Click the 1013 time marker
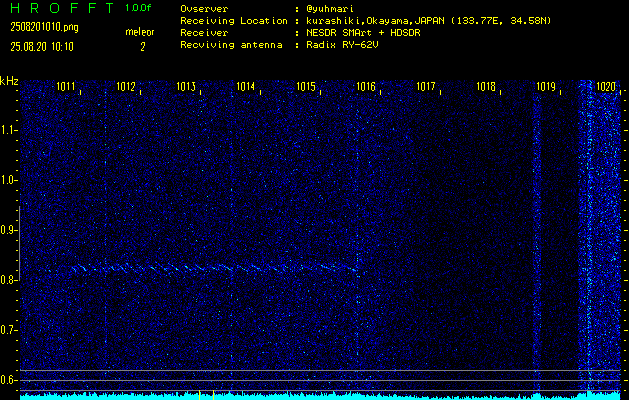629x400 pixels. [186, 87]
